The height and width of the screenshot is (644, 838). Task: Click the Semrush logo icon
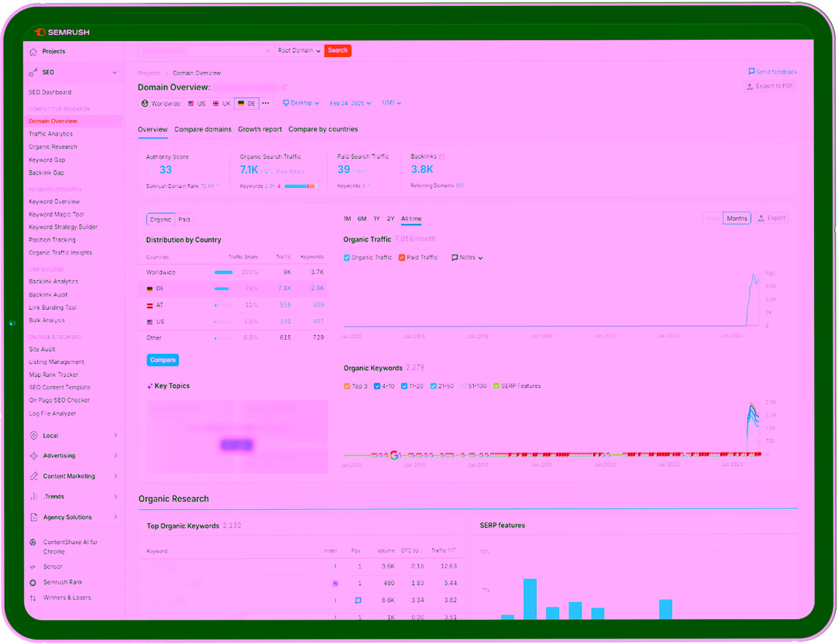(40, 32)
